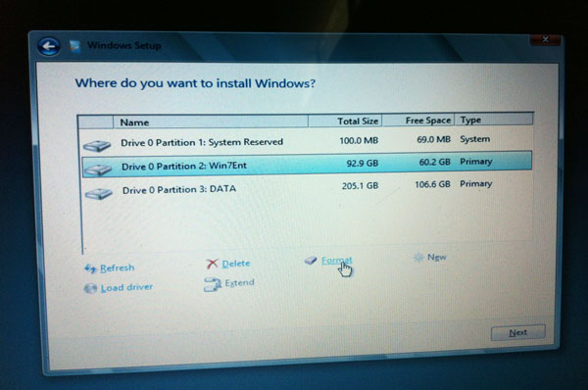Close the Windows Setup window
This screenshot has width=588, height=390.
pyautogui.click(x=546, y=39)
